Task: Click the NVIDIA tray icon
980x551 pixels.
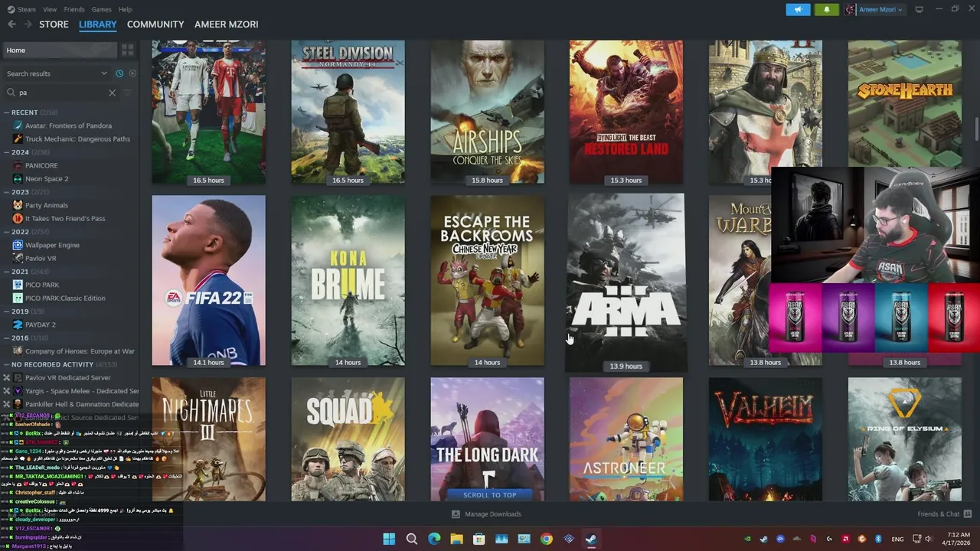Action: [747, 539]
